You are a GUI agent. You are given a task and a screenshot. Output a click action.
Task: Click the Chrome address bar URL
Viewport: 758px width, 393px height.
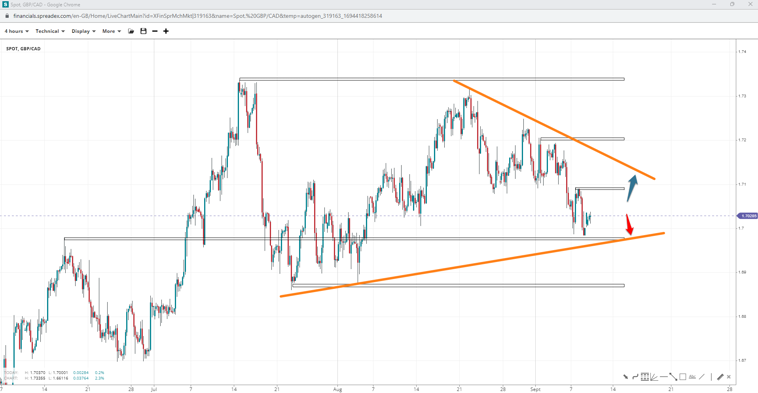click(x=198, y=16)
